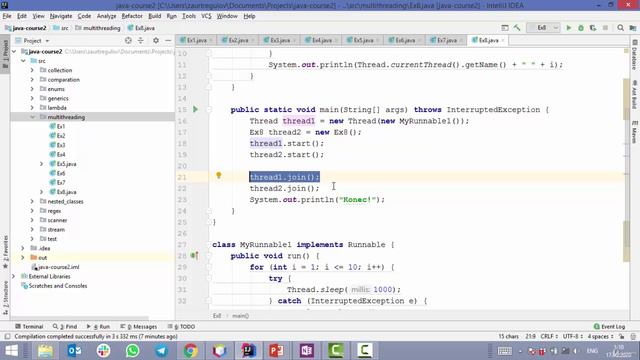640x360 pixels.
Task: Expand the Ex5.java node
Action: (41, 164)
